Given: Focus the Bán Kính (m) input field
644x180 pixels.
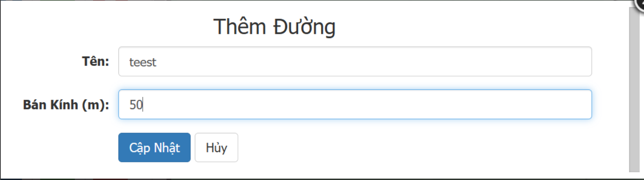Looking at the screenshot, I should tap(355, 104).
